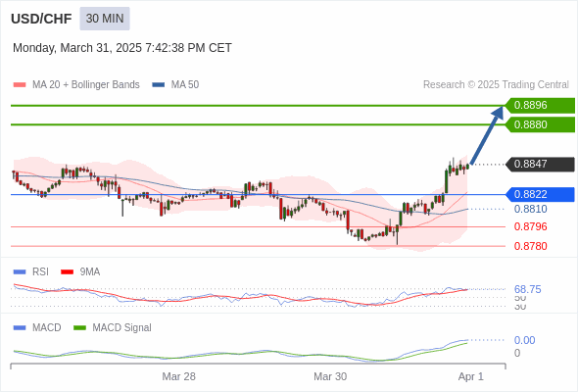
Task: Click the 0.8896 resistance price tag
Action: click(540, 106)
